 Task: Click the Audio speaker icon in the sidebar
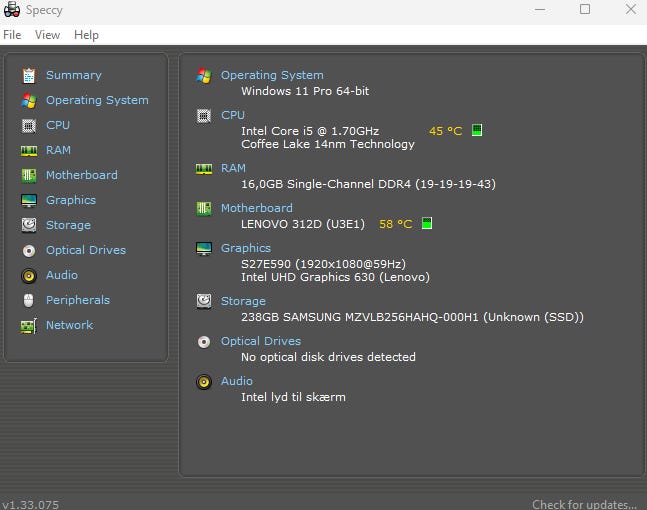pyautogui.click(x=29, y=276)
